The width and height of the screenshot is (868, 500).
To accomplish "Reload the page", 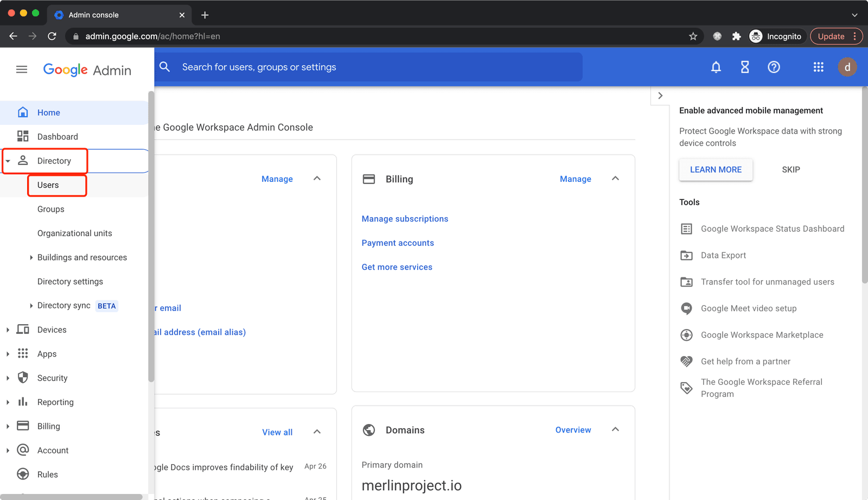I will click(x=52, y=36).
